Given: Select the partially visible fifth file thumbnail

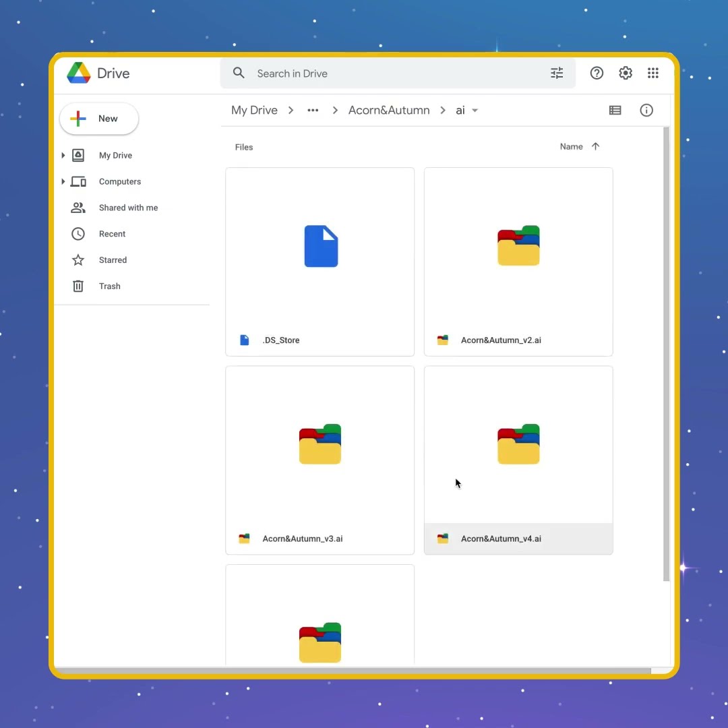Looking at the screenshot, I should click(x=320, y=615).
